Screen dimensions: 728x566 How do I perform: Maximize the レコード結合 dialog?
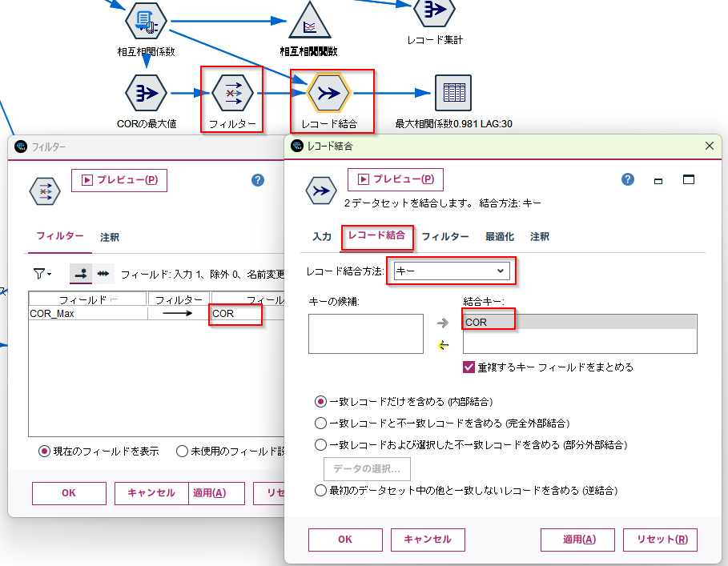[689, 179]
